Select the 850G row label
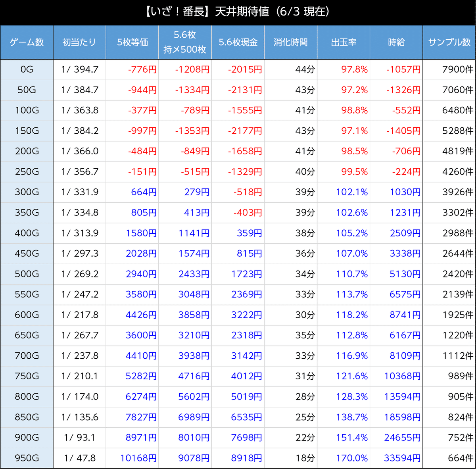The height and width of the screenshot is (469, 476). tap(27, 417)
